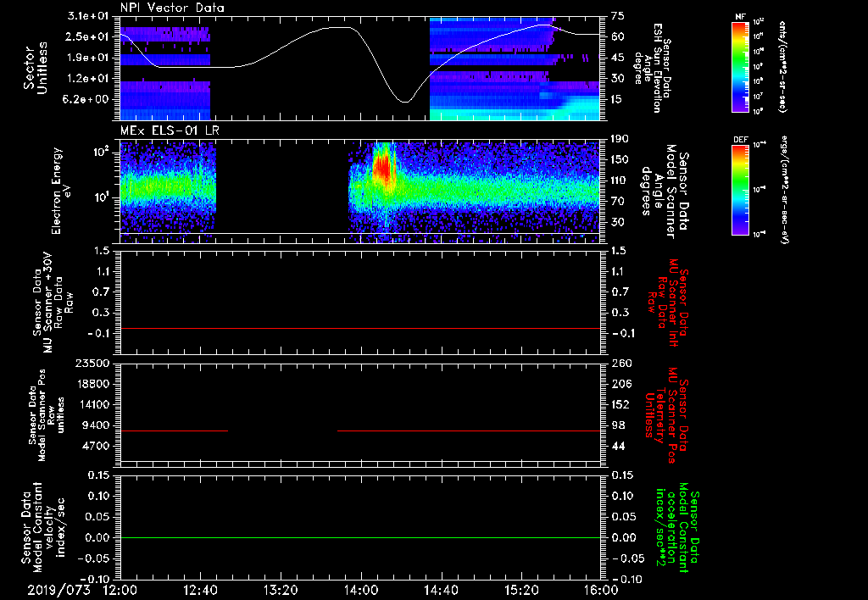This screenshot has height=600, width=868.
Task: Click the 110 scanner angle tick label
Action: coord(620,181)
